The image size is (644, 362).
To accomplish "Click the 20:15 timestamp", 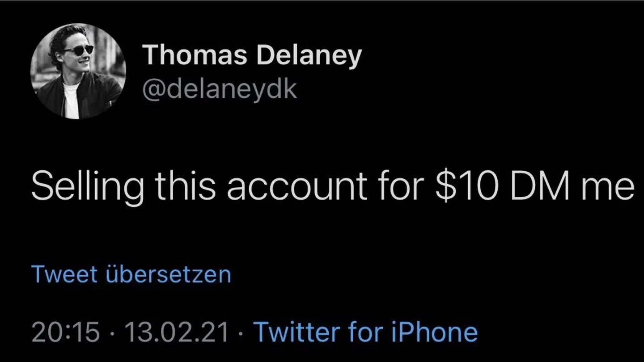I will (65, 332).
